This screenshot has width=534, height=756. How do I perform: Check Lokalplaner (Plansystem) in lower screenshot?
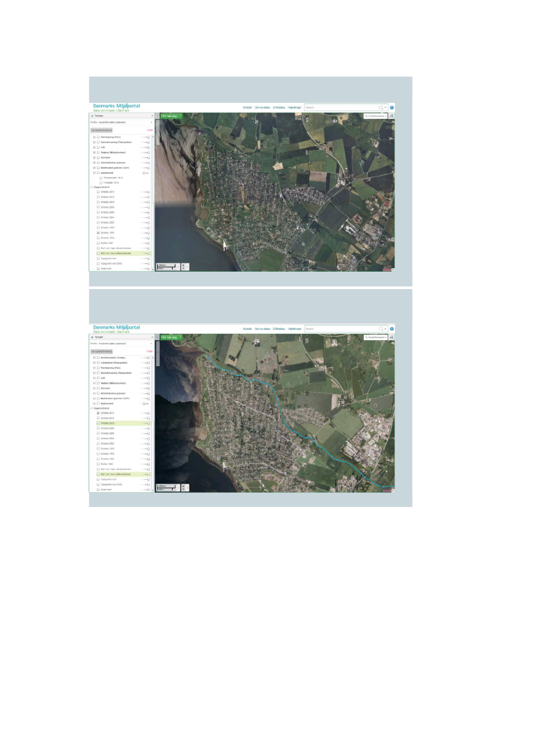pyautogui.click(x=98, y=363)
